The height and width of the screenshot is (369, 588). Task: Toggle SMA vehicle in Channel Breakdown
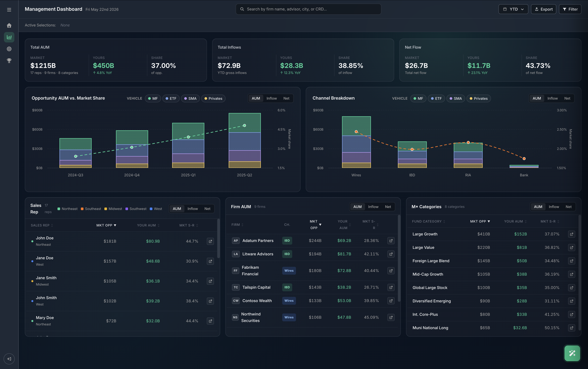(x=456, y=98)
